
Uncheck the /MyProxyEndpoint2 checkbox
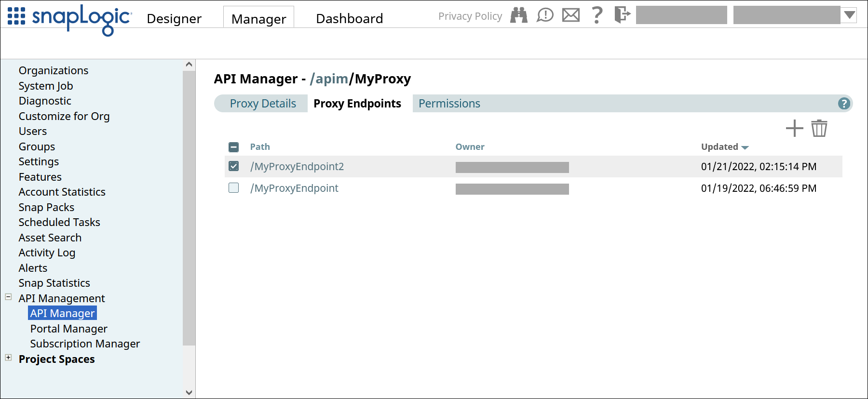click(x=233, y=166)
